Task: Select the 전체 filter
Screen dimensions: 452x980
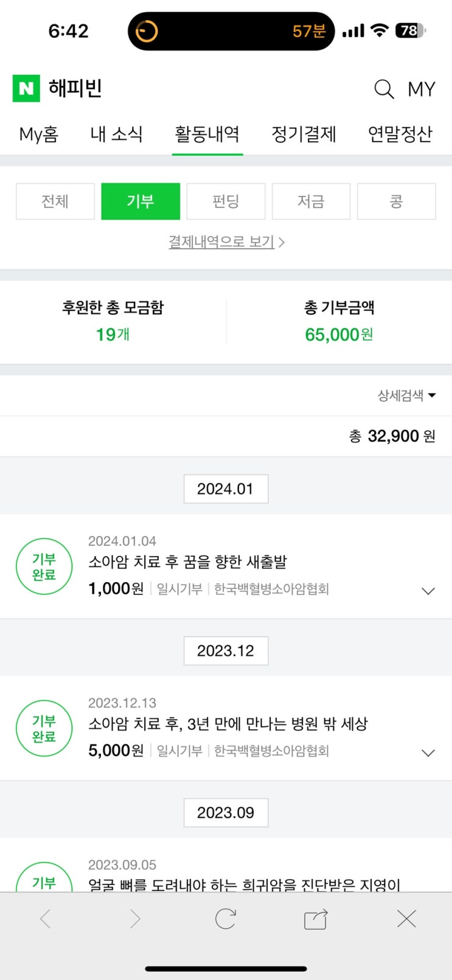Action: pos(55,201)
